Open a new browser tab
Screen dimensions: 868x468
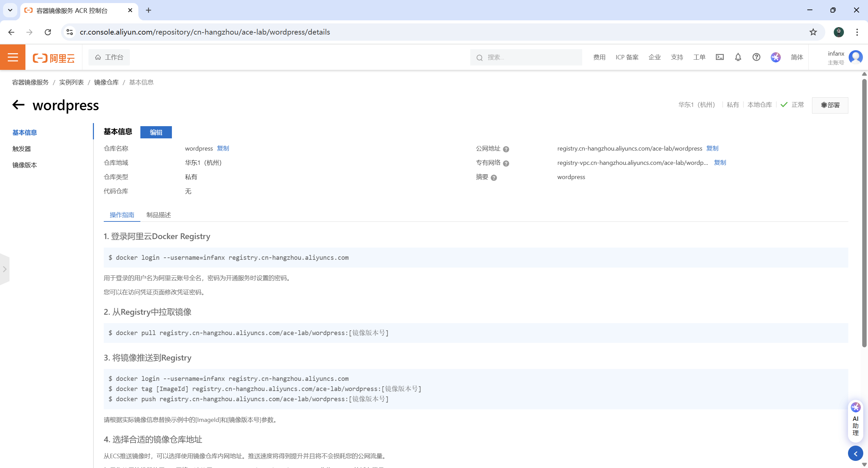(x=149, y=11)
